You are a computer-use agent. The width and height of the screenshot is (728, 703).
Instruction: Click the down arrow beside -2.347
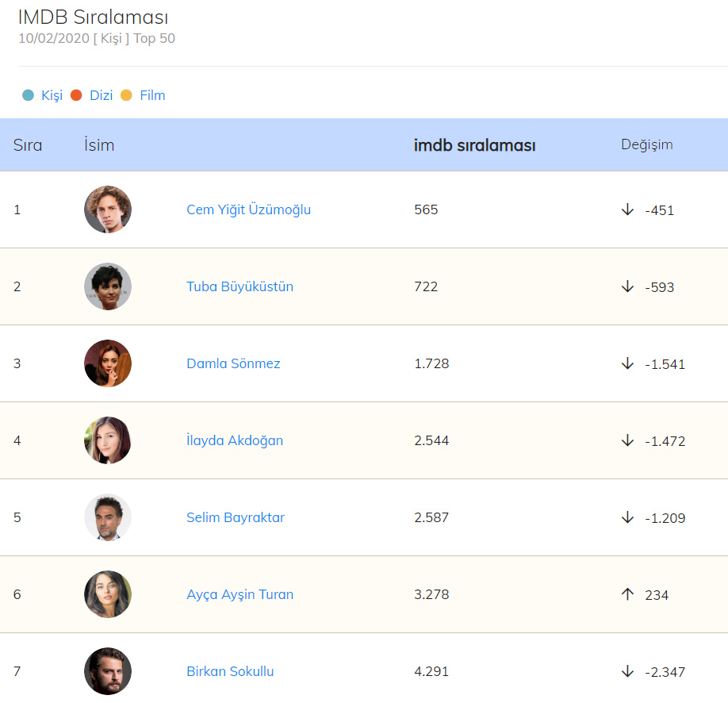tap(627, 671)
